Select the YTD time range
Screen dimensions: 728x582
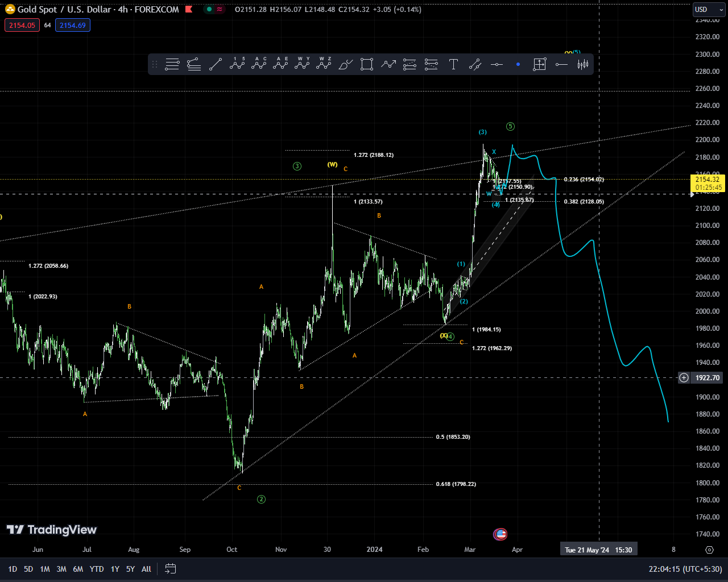click(x=97, y=569)
